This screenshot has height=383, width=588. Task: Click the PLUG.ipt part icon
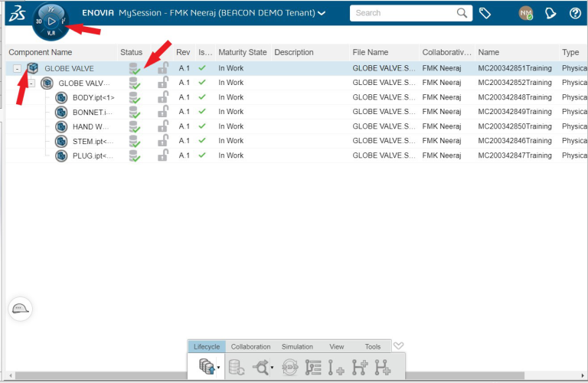pyautogui.click(x=61, y=155)
